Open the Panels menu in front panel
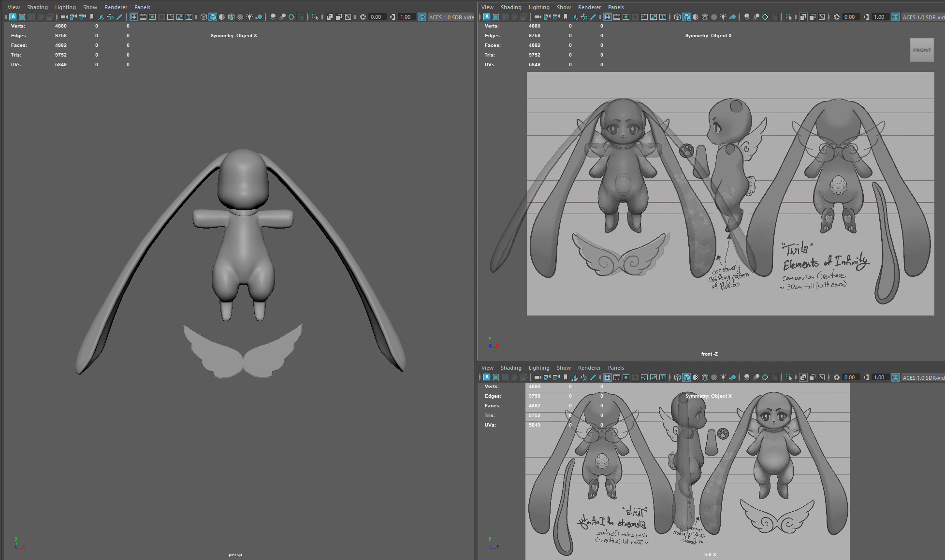The image size is (945, 560). pos(616,7)
